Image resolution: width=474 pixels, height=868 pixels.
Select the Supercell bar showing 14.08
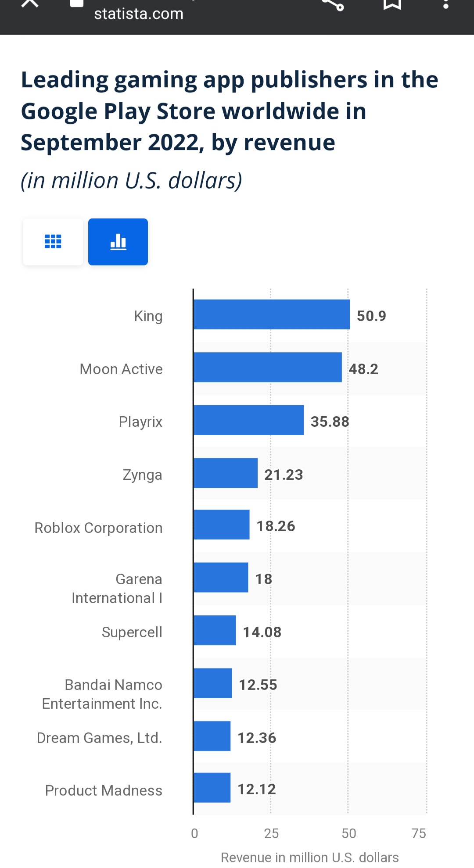pyautogui.click(x=215, y=630)
